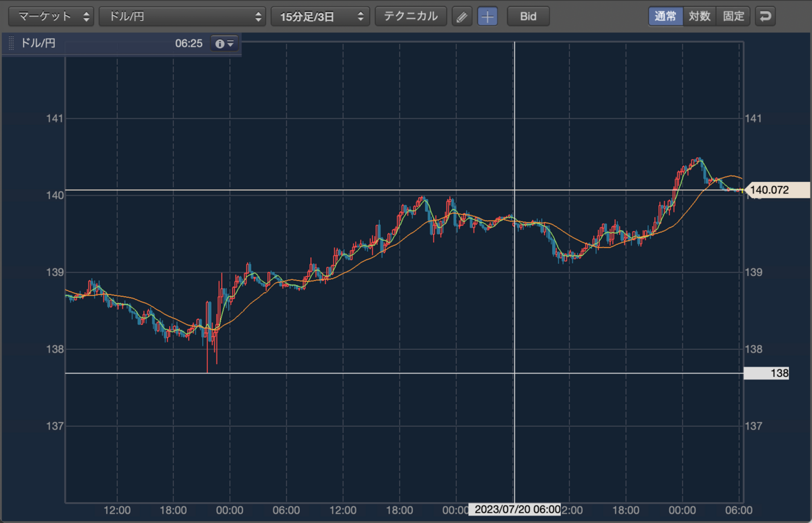Viewport: 812px width, 523px height.
Task: Select the pencil drawing tool icon
Action: point(462,16)
